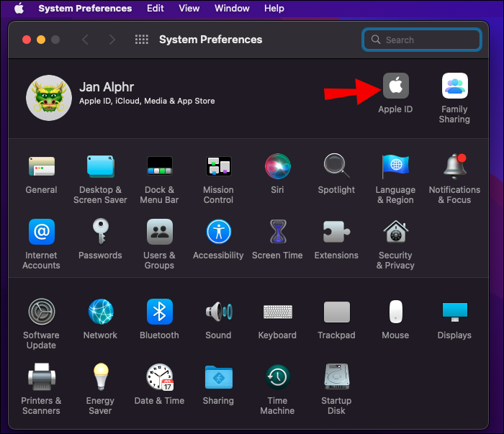Open the Software Update pane

click(x=41, y=312)
